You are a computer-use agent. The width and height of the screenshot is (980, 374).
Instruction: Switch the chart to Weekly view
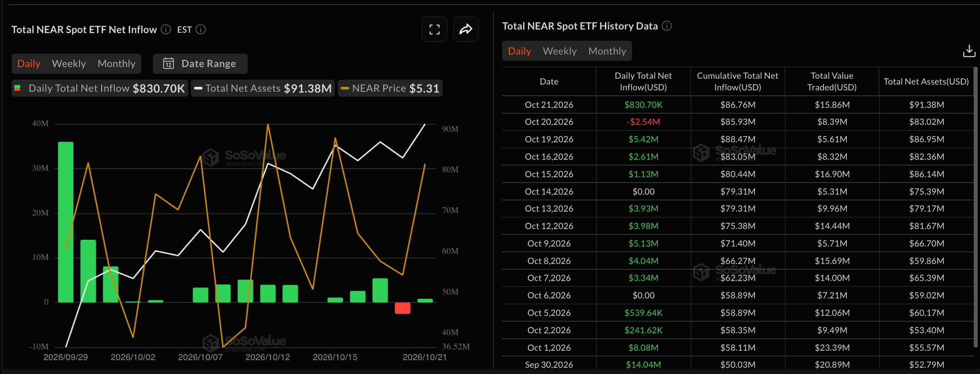pos(69,64)
